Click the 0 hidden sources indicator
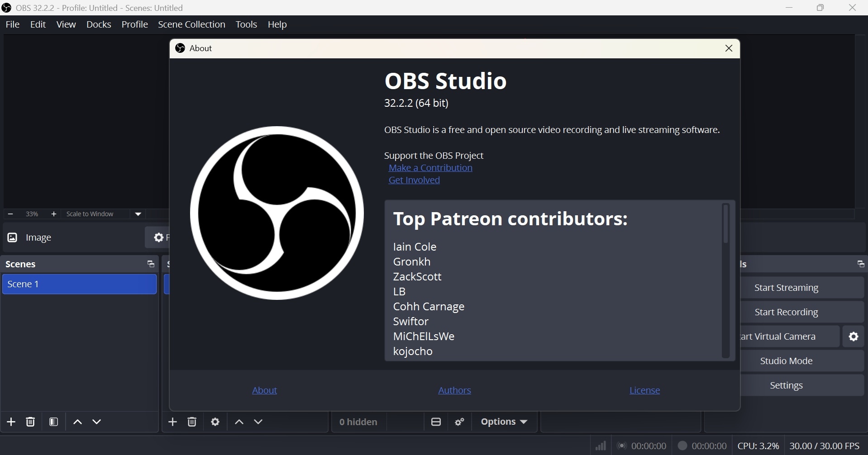The height and width of the screenshot is (455, 868). [358, 422]
